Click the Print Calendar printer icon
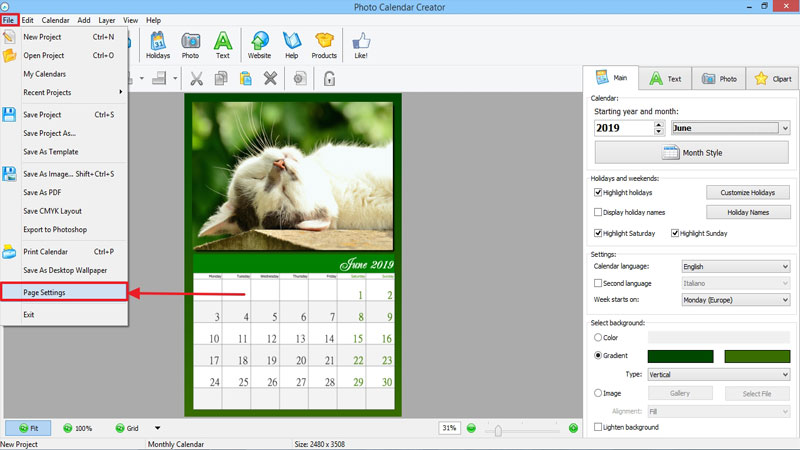The height and width of the screenshot is (450, 800). coord(9,252)
